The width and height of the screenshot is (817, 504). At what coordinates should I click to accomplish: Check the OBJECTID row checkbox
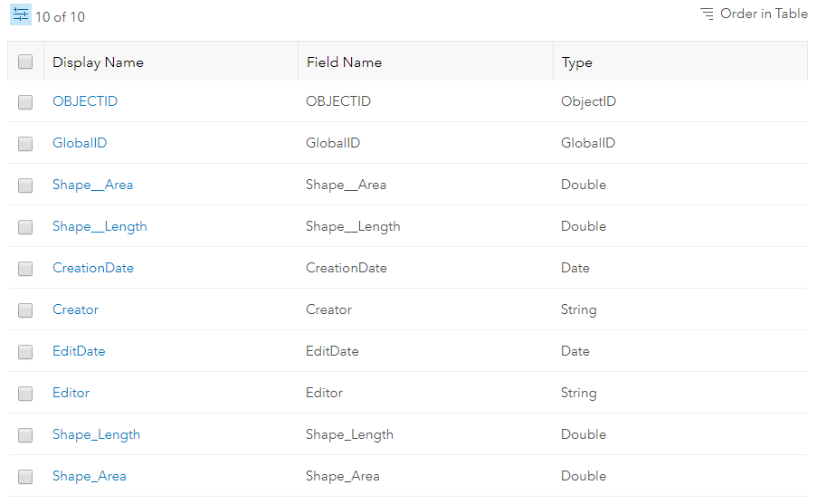pyautogui.click(x=25, y=102)
